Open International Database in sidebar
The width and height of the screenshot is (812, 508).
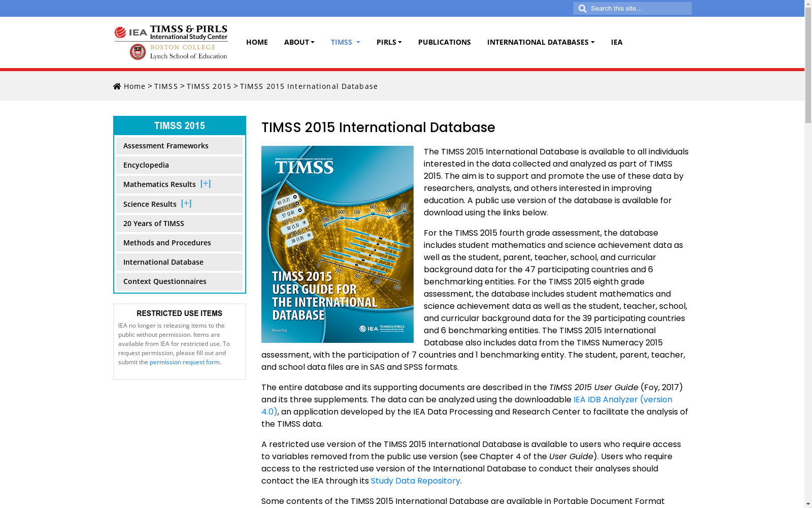[x=179, y=262]
